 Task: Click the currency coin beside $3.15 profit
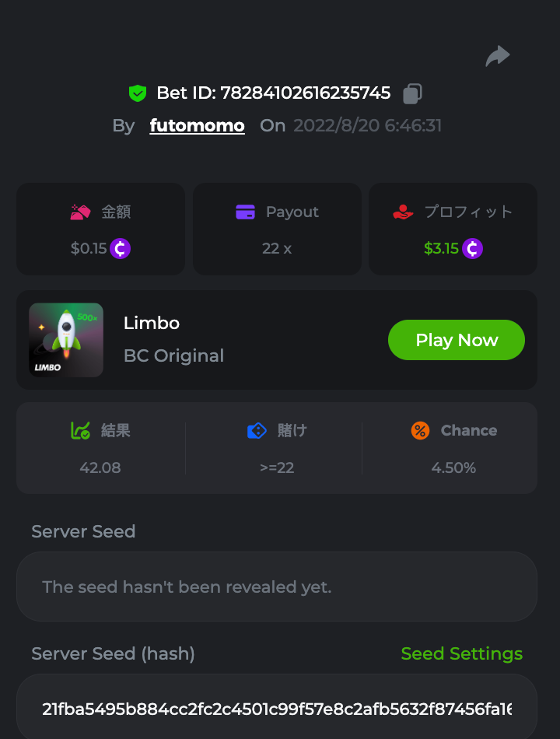coord(473,248)
